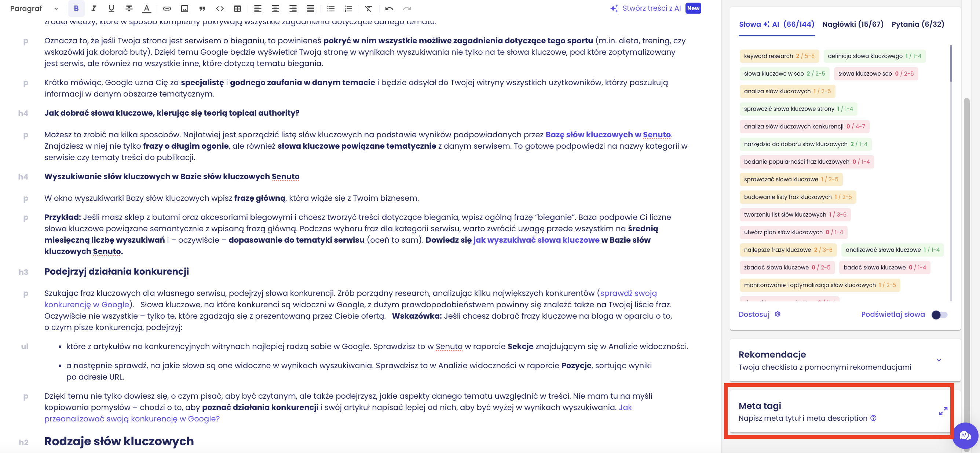Switch to the Nagłówki tab

pos(852,24)
